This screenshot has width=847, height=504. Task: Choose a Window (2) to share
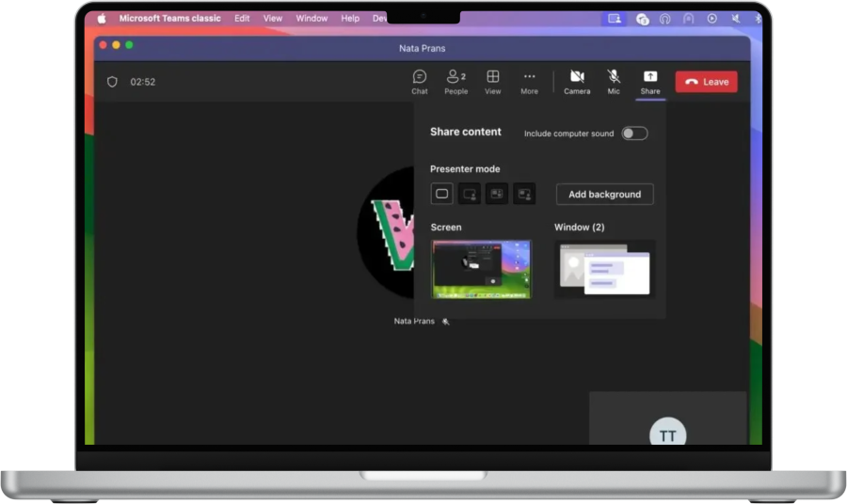pos(605,269)
